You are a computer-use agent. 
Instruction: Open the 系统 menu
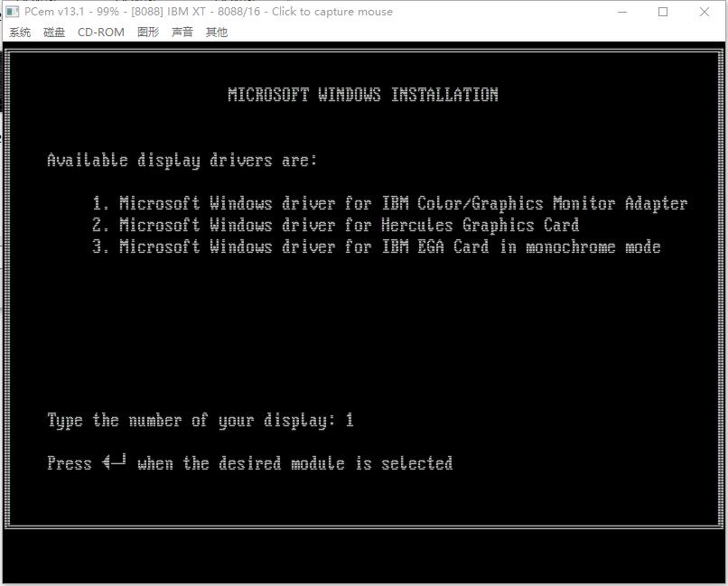coord(20,32)
